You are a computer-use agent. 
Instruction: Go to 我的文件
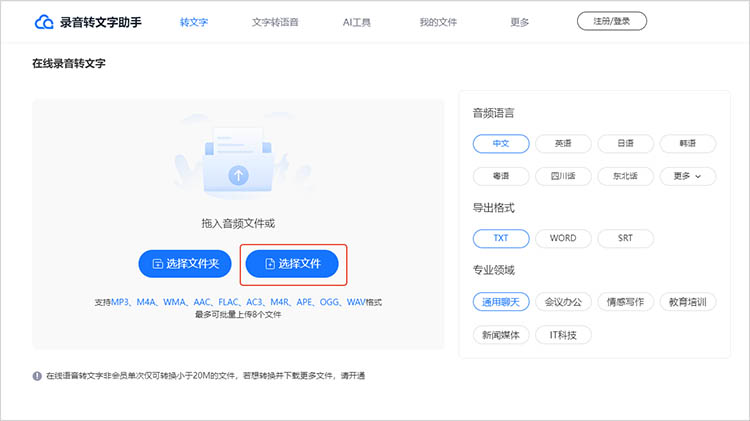(438, 22)
